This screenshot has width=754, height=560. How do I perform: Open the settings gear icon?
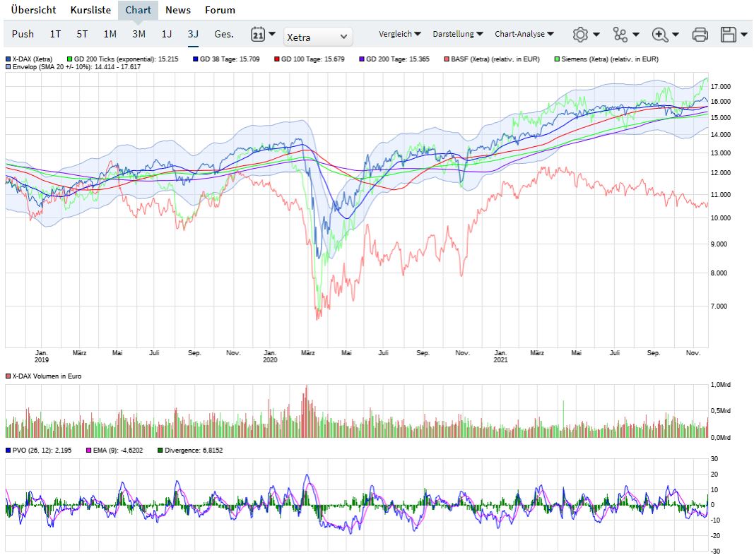tap(580, 34)
